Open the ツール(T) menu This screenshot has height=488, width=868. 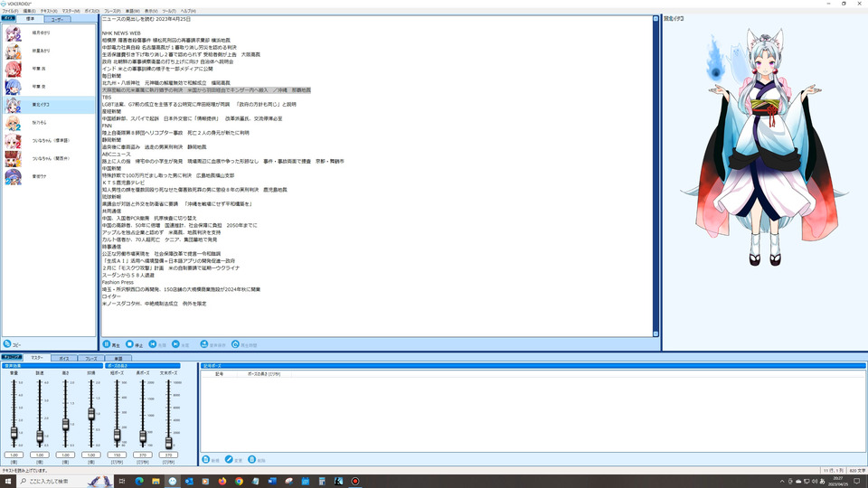click(x=169, y=11)
